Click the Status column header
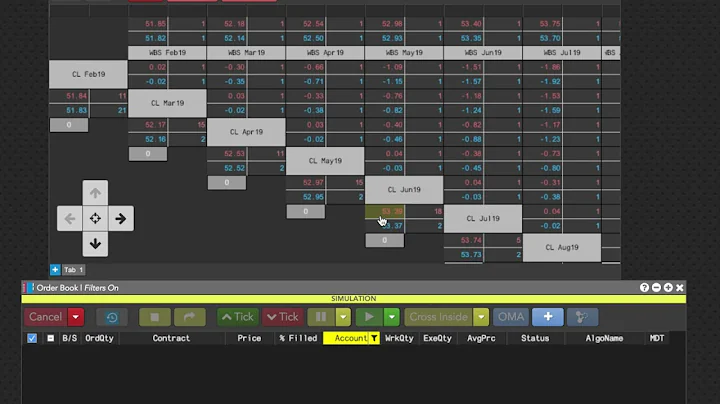This screenshot has height=404, width=720. (535, 338)
